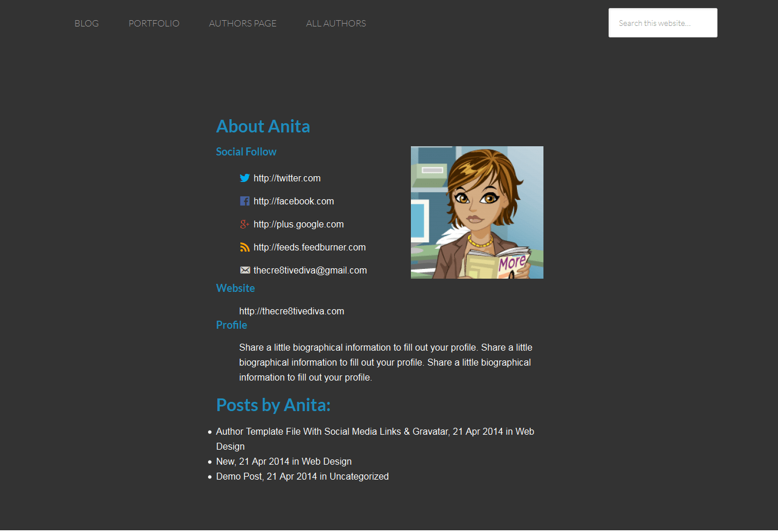778x532 pixels.
Task: Open the http://twitter.com link
Action: tap(287, 178)
